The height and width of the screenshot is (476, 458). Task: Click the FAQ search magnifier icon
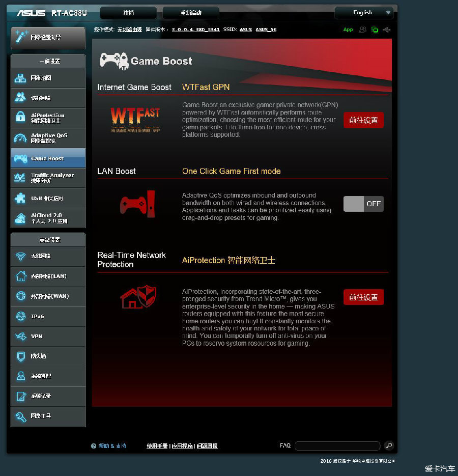(389, 445)
